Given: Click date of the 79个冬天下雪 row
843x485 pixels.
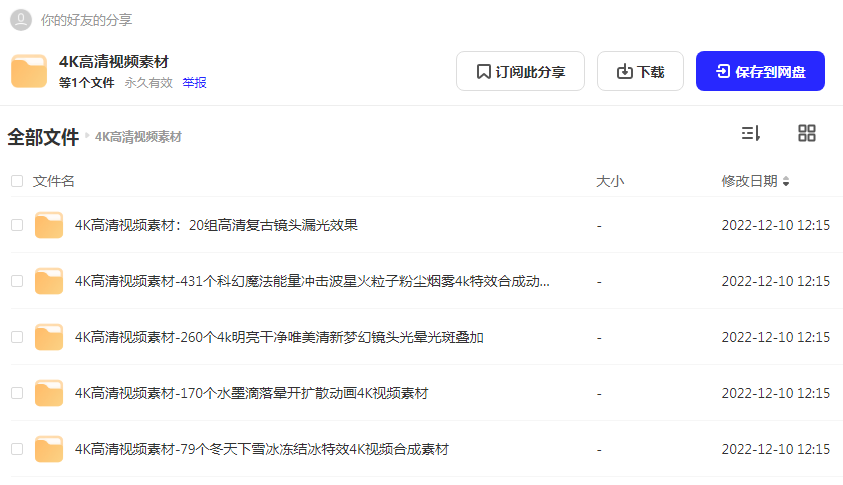Looking at the screenshot, I should [775, 448].
